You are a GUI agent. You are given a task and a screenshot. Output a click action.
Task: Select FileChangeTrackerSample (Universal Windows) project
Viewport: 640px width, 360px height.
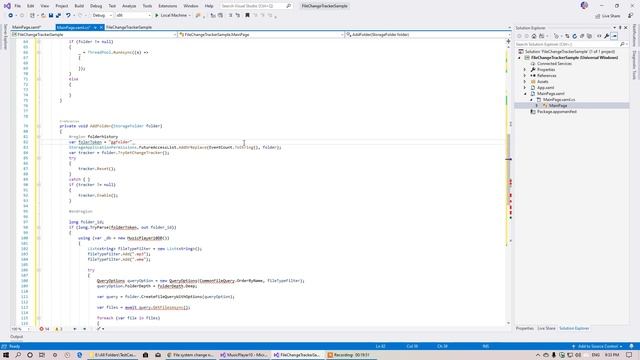point(574,58)
